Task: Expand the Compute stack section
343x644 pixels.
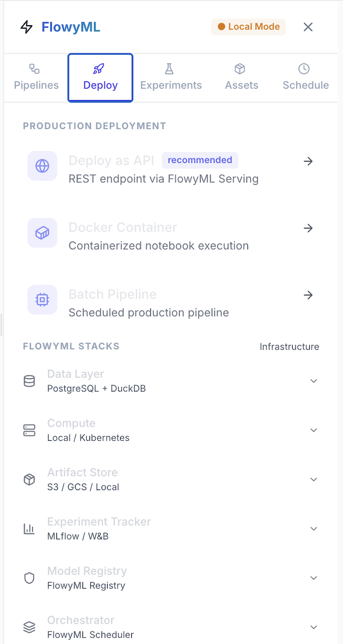Action: 314,431
